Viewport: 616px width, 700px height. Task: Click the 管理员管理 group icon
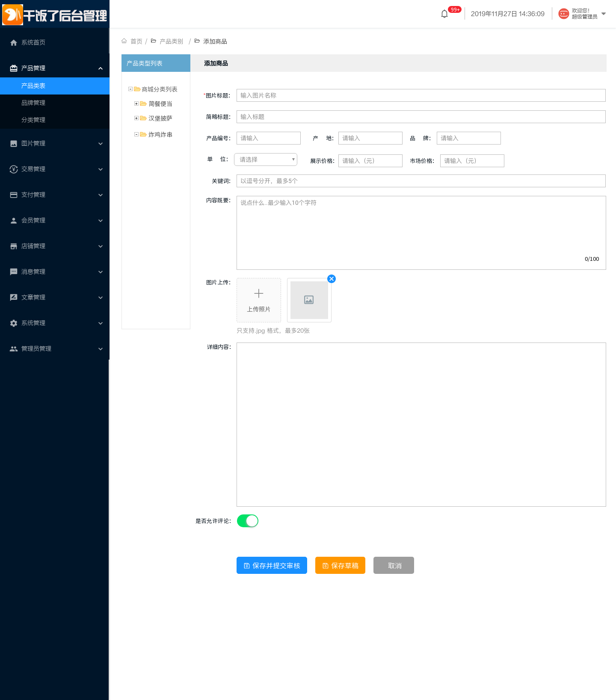(x=14, y=349)
